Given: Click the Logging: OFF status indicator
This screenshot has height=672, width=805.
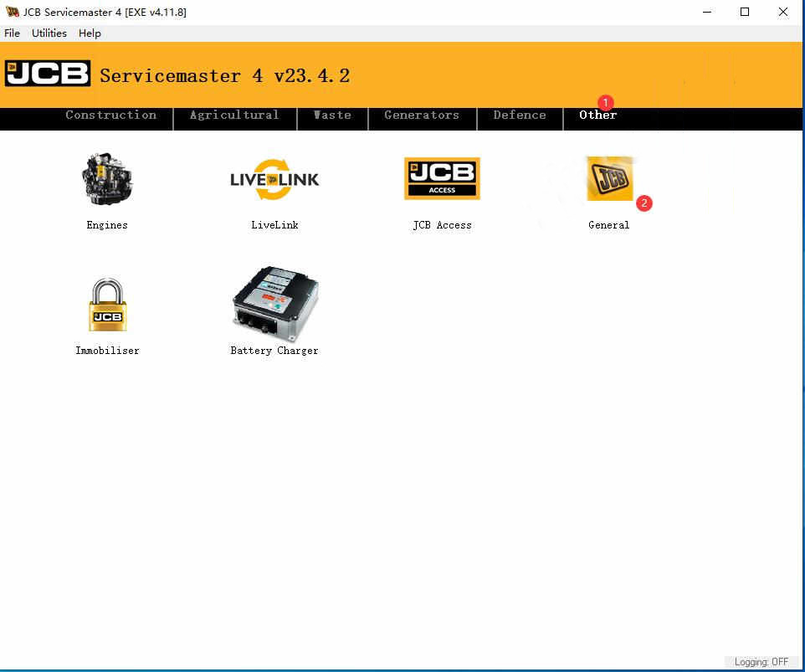Looking at the screenshot, I should point(761,662).
